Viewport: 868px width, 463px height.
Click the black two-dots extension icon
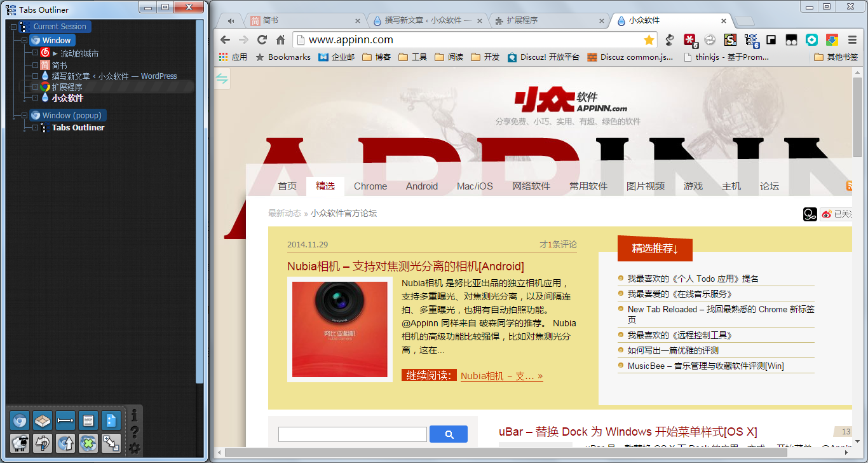tap(791, 39)
